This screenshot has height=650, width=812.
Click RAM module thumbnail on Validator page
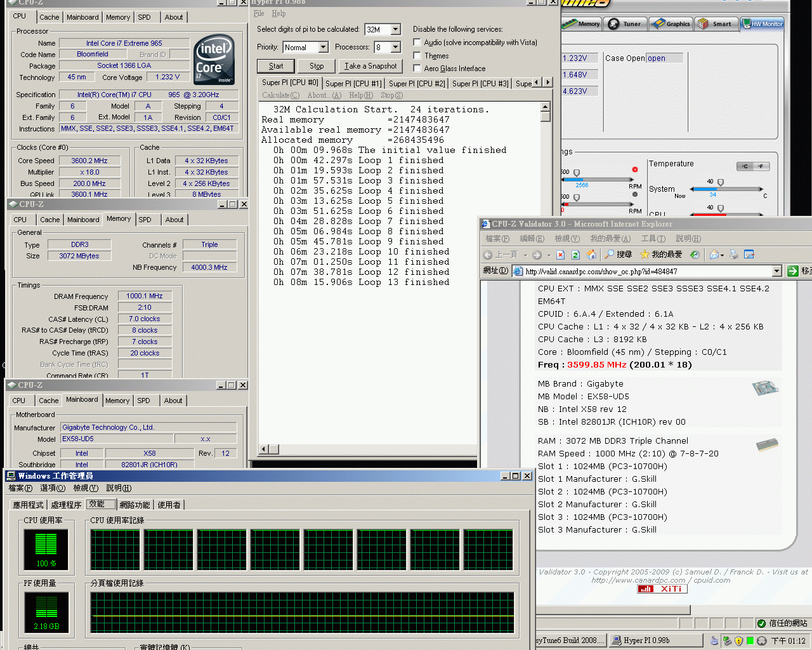point(768,444)
